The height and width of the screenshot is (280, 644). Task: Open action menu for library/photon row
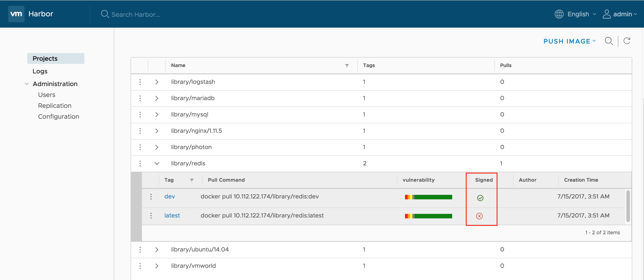point(140,147)
